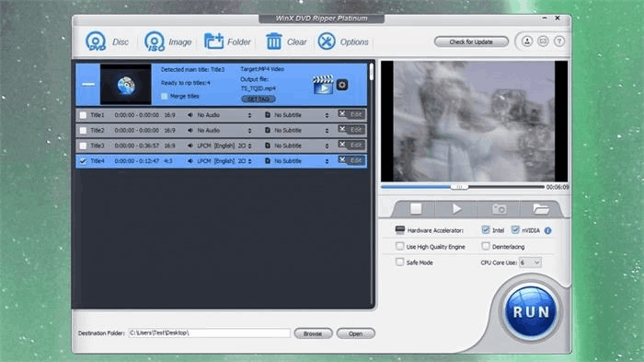Enable Use High Quality Engine
644x362 pixels.
click(x=399, y=246)
